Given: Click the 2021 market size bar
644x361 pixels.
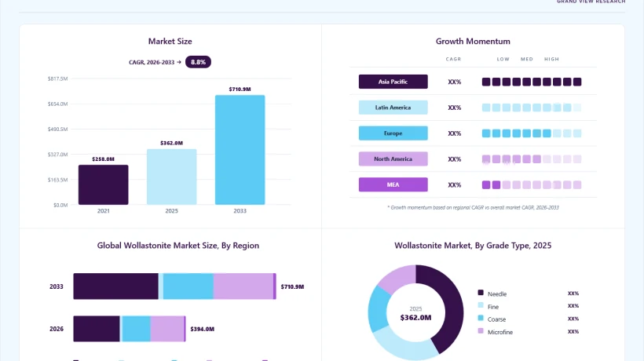Looking at the screenshot, I should (104, 184).
